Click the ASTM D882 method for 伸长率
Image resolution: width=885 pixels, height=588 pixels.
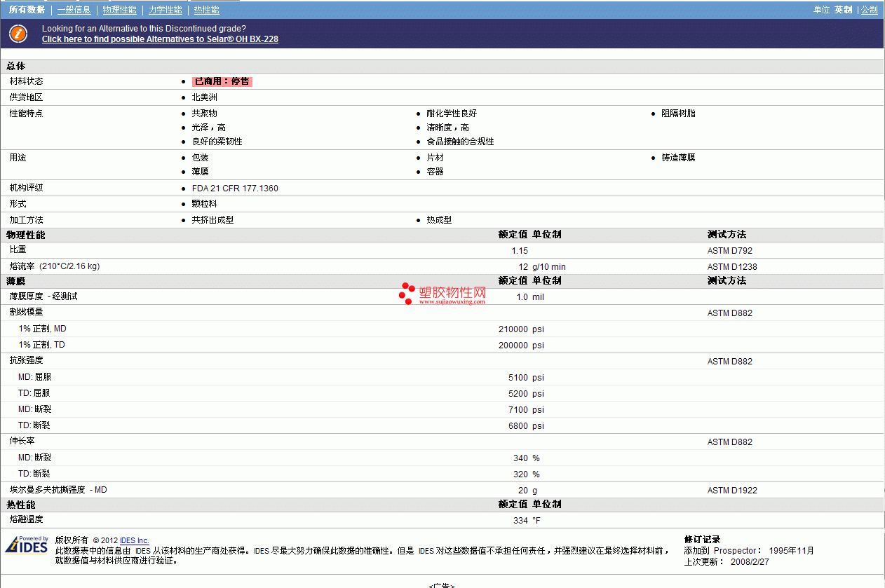(x=730, y=442)
